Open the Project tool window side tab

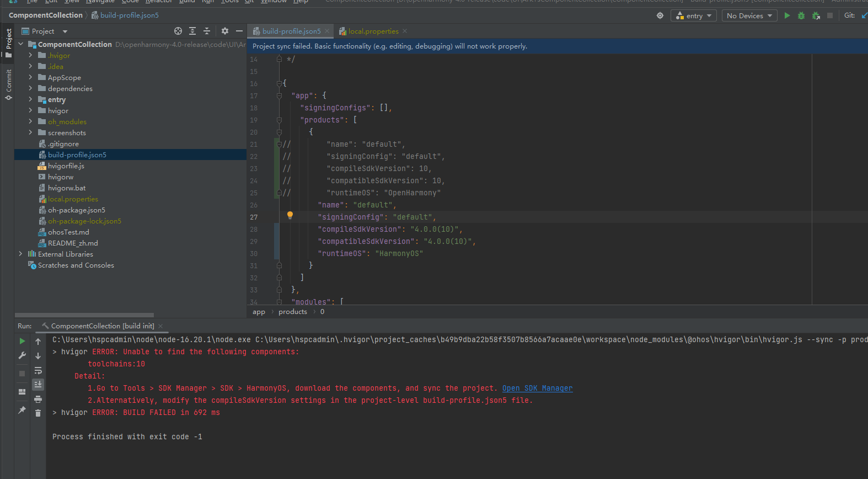click(8, 43)
